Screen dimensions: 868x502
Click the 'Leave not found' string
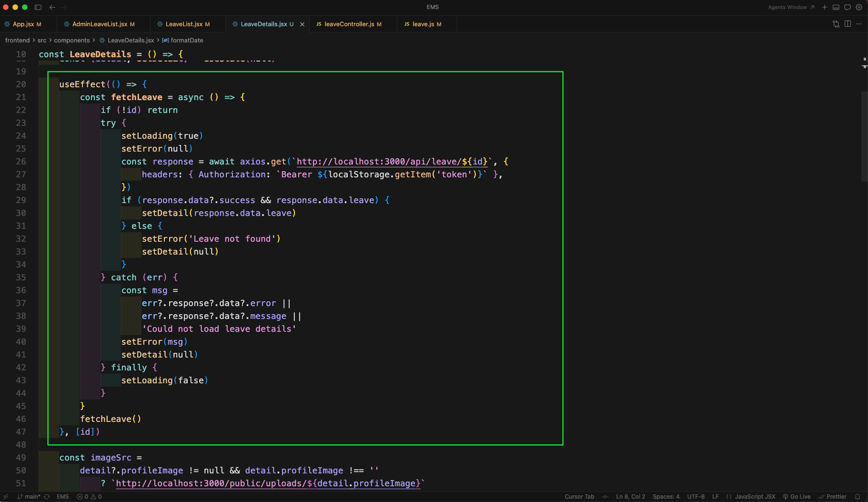click(232, 239)
